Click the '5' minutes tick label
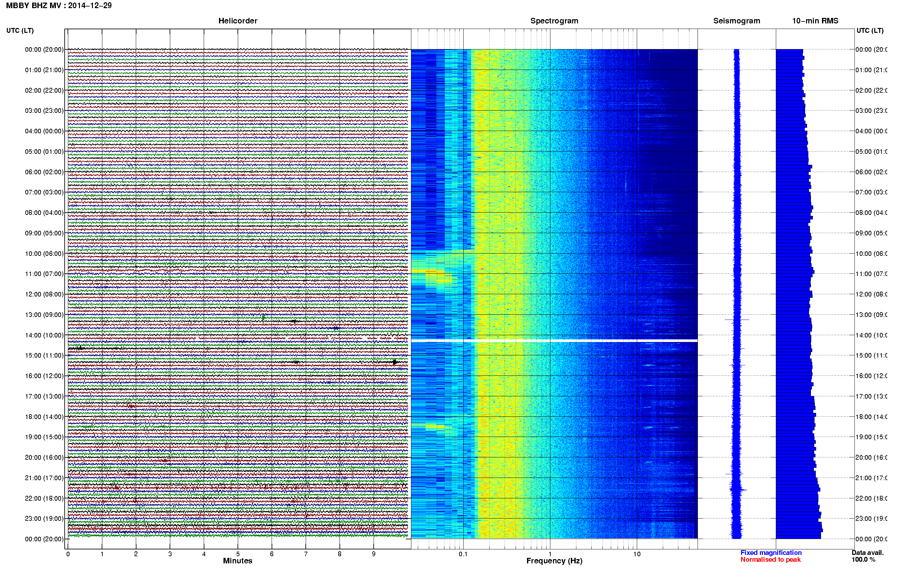 [237, 554]
